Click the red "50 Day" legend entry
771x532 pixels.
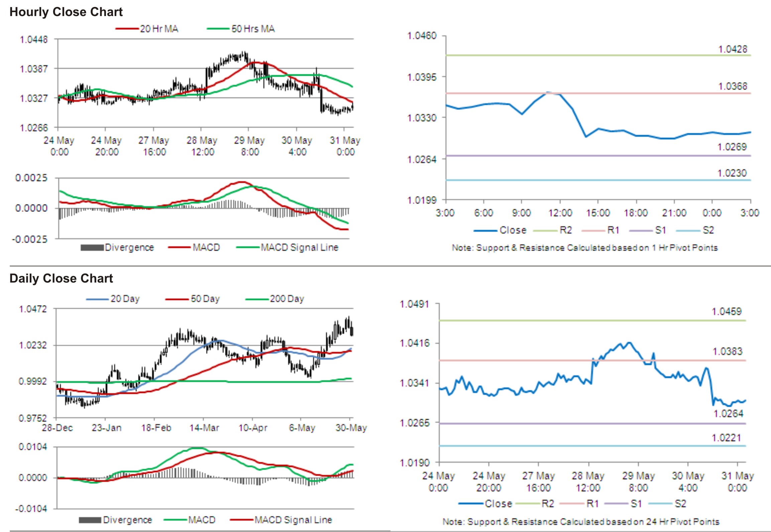coord(192,299)
